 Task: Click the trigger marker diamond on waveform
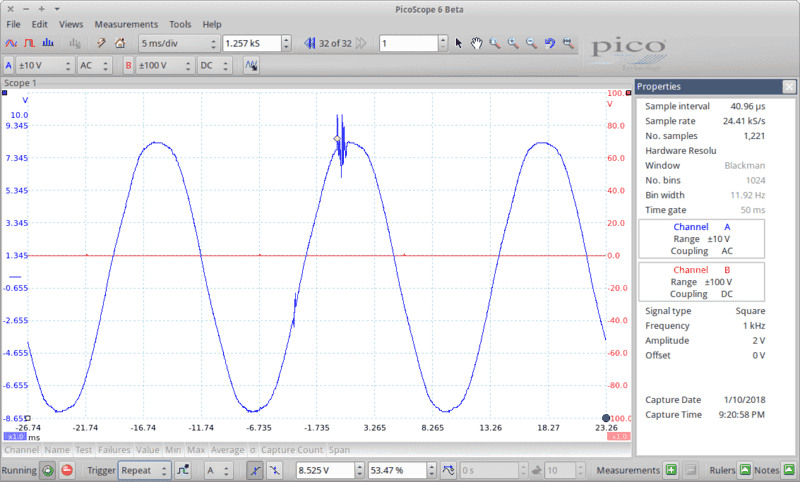click(337, 137)
